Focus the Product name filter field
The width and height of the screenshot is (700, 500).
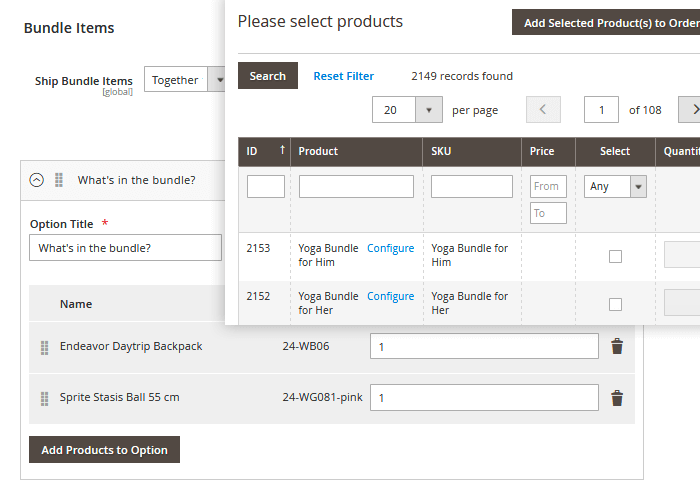pos(356,186)
